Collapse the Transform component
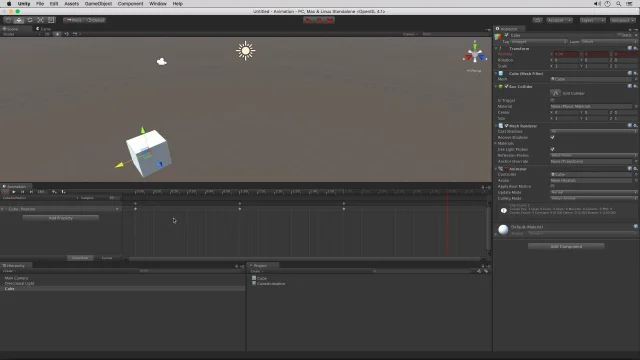The image size is (640, 360). pyautogui.click(x=496, y=49)
